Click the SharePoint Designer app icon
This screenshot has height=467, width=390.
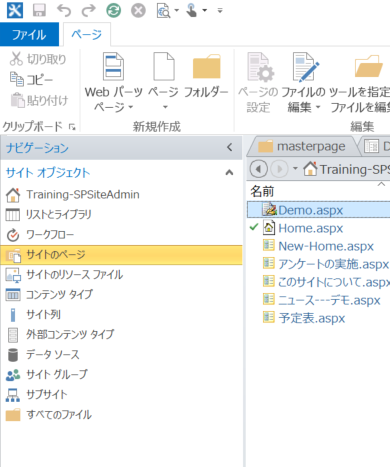coord(15,10)
